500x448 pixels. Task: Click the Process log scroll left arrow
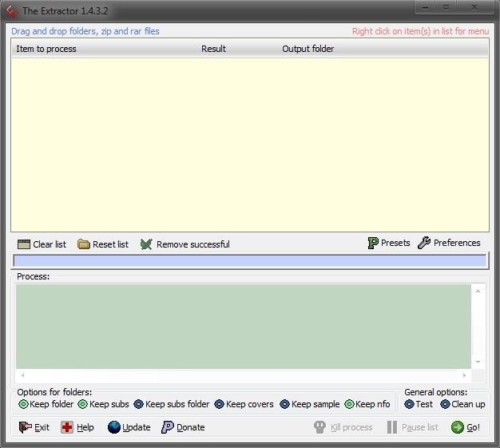[22, 375]
